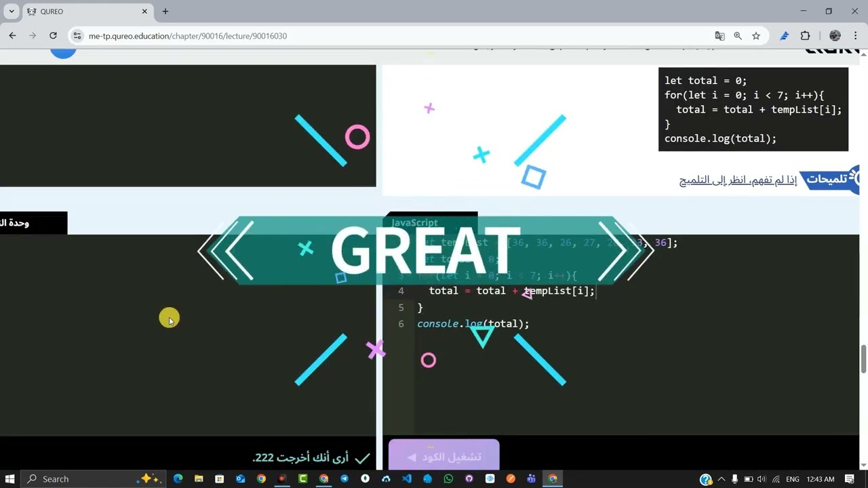868x488 pixels.
Task: Bookmark this page with the star icon
Action: (x=756, y=36)
